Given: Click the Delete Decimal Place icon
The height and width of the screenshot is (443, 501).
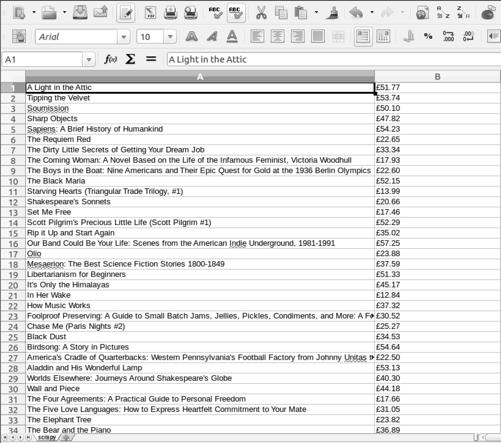Looking at the screenshot, I should (x=468, y=36).
